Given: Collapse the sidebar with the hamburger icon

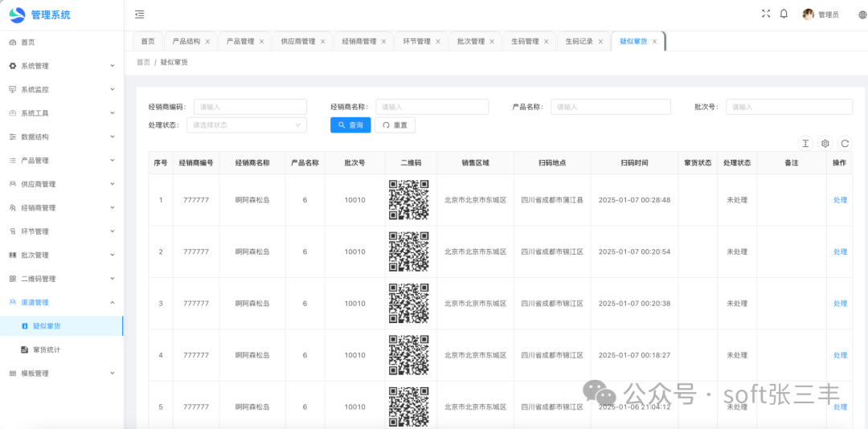Looking at the screenshot, I should 140,14.
